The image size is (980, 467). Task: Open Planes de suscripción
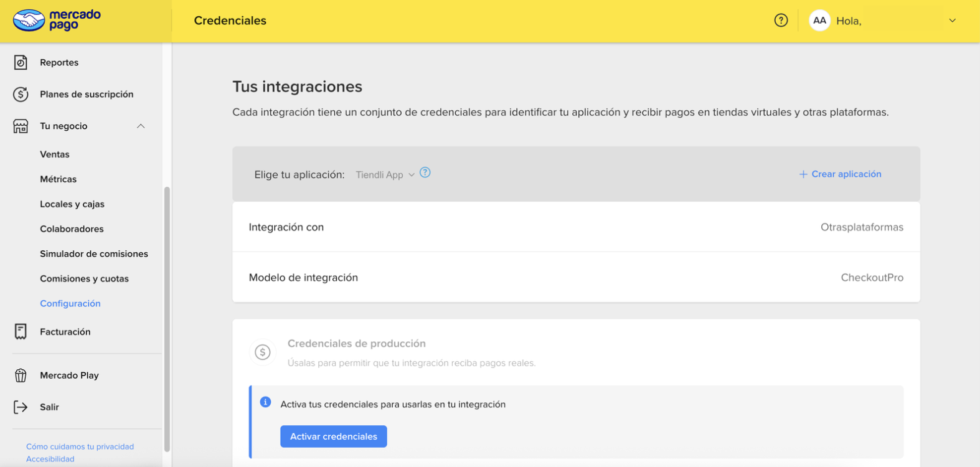pyautogui.click(x=87, y=94)
